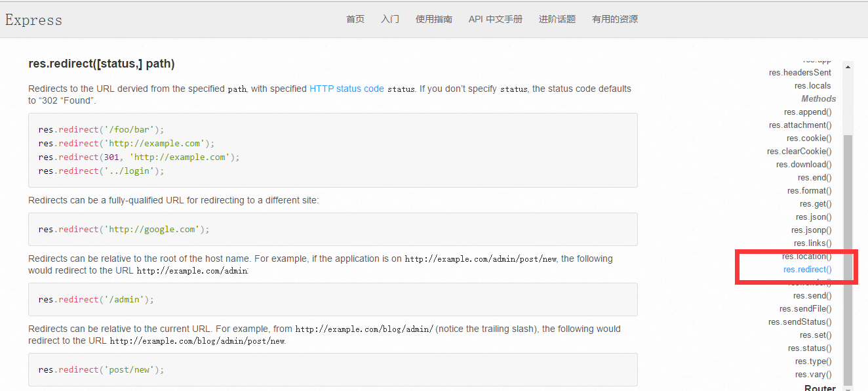Screen dimensions: 868x391
Task: Jump to res.links() in sidebar
Action: pyautogui.click(x=813, y=243)
